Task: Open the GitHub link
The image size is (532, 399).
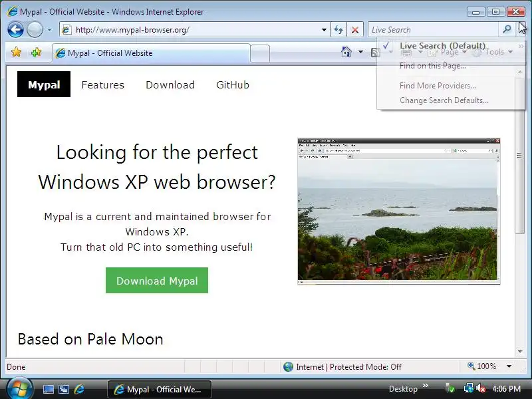Action: [233, 85]
